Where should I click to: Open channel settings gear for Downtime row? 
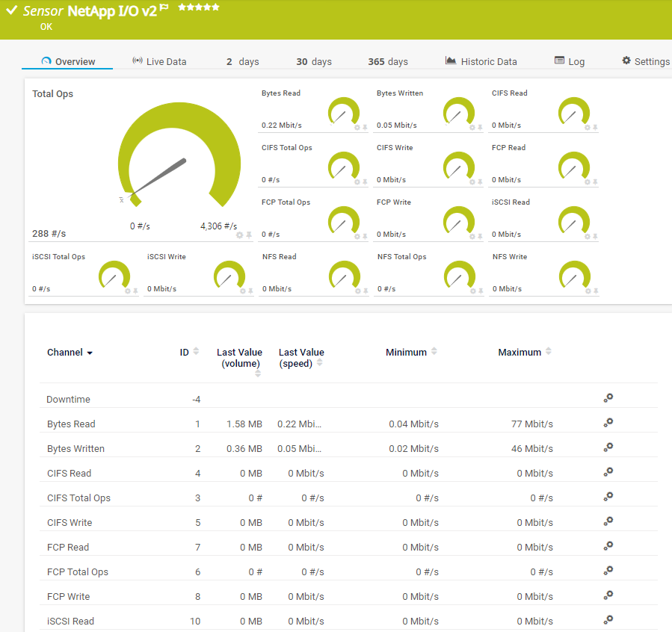[x=608, y=398]
